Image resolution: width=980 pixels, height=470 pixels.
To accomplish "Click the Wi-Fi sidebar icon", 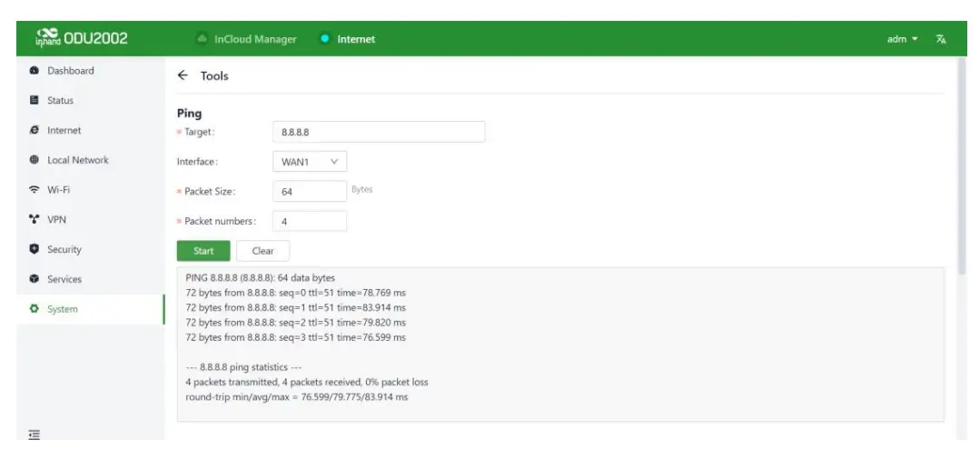I will point(35,190).
